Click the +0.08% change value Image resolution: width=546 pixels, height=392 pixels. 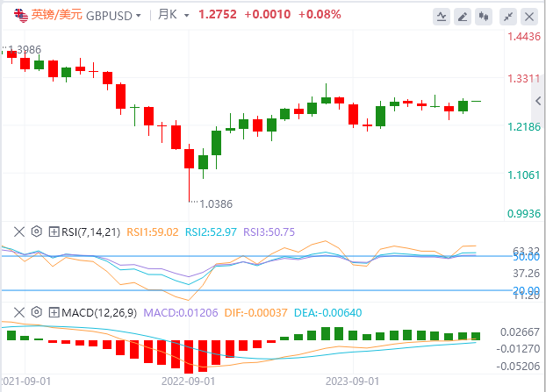point(320,15)
